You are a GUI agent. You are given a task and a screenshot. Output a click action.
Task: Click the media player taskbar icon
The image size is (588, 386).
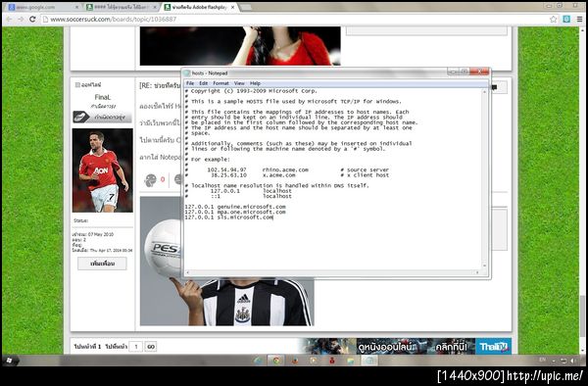tap(314, 361)
